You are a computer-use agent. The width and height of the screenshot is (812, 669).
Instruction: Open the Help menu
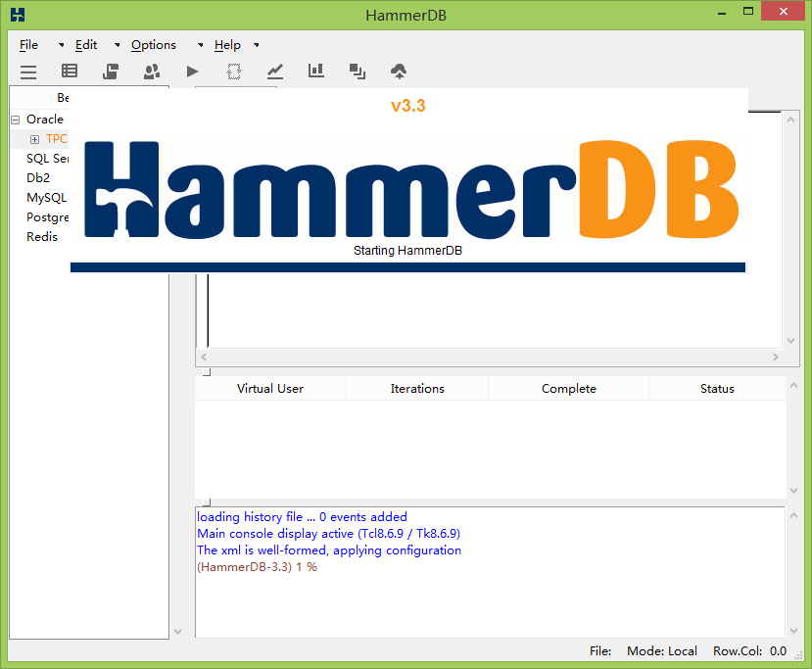[227, 45]
